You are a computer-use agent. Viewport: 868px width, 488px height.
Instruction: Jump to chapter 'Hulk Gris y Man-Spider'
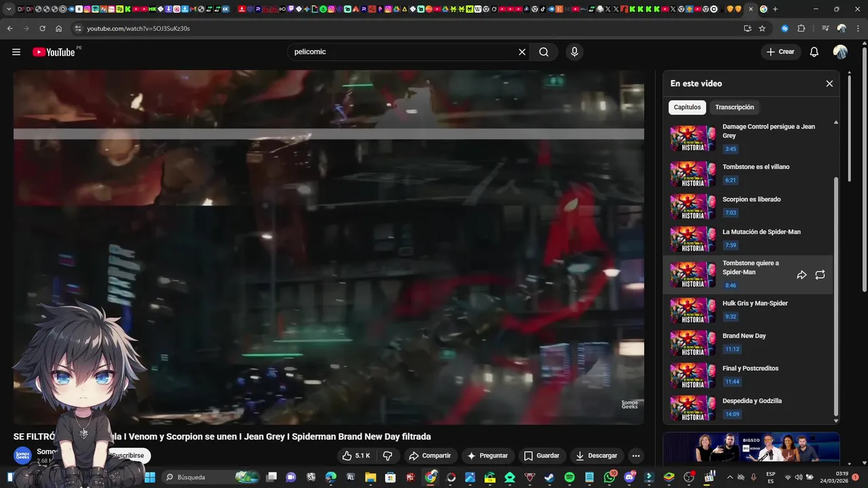coord(749,310)
